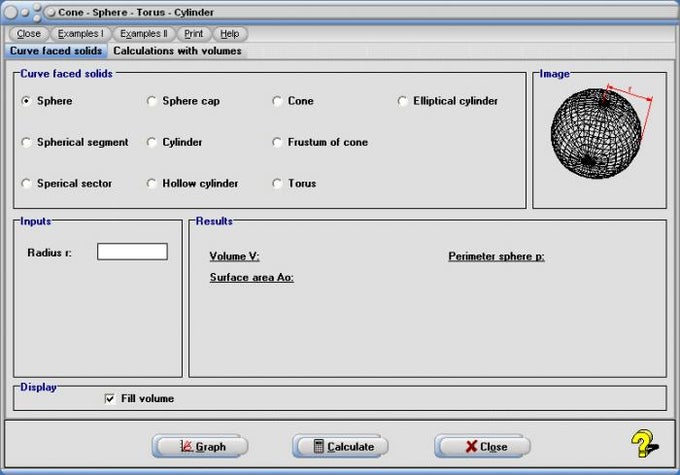The height and width of the screenshot is (475, 680).
Task: Choose the Spherical segment radio button
Action: (26, 142)
